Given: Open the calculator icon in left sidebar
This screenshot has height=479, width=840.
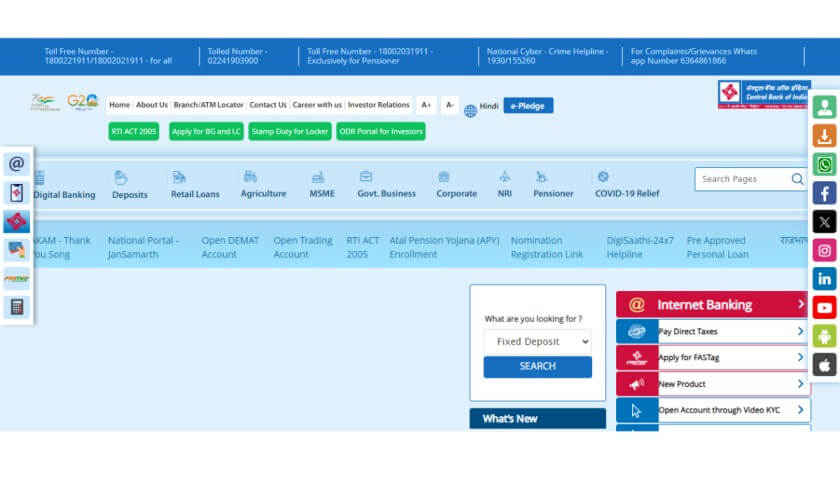Looking at the screenshot, I should click(17, 307).
